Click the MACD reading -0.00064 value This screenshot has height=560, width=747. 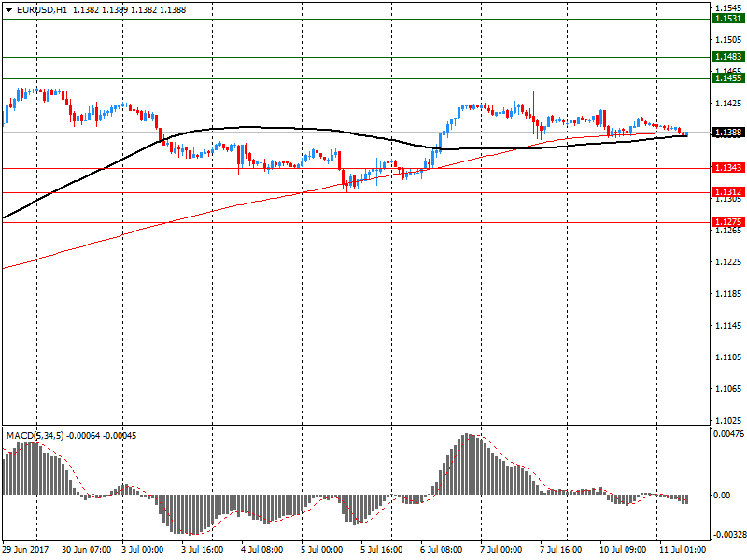pos(83,436)
